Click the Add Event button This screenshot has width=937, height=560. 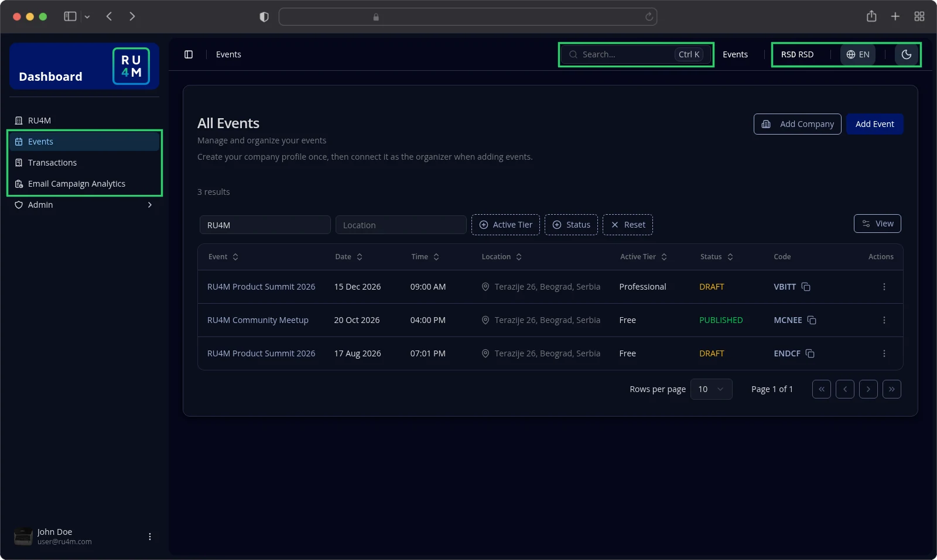click(875, 124)
